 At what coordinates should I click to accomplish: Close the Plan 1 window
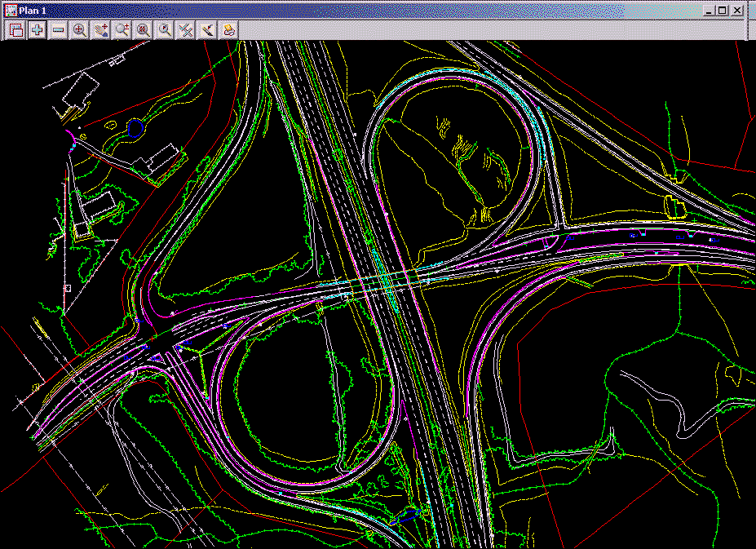point(738,10)
